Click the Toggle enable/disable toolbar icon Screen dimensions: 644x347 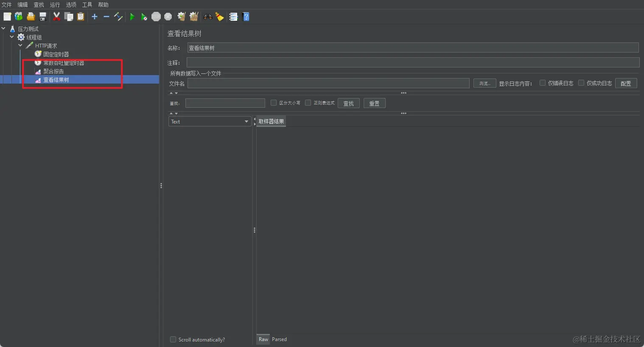coord(118,17)
